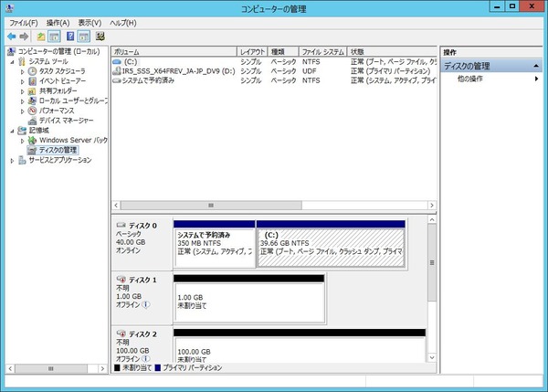Select the (C:) 39.66 GB NTFS partition

331,245
